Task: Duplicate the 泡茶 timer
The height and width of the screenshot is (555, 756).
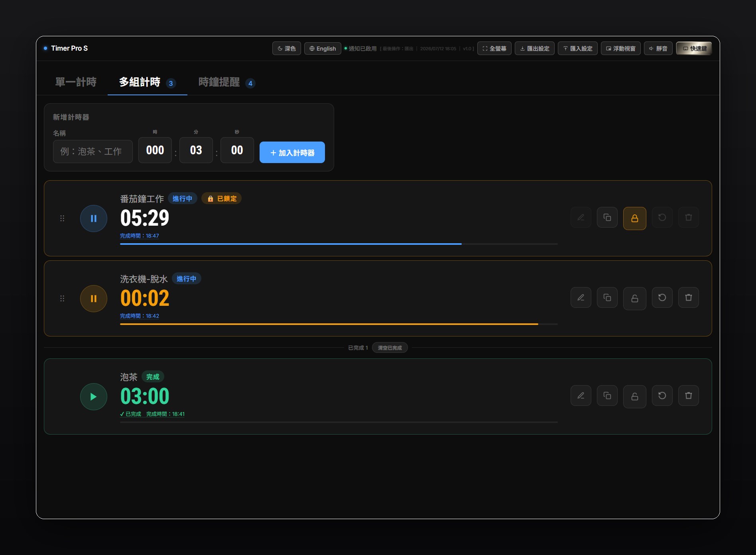Action: pyautogui.click(x=607, y=396)
